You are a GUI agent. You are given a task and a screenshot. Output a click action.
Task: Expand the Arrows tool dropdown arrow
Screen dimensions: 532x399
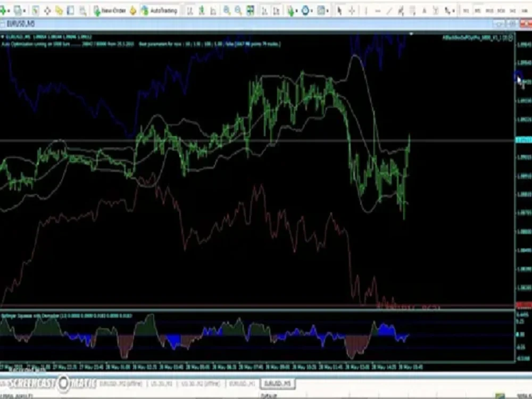point(454,11)
